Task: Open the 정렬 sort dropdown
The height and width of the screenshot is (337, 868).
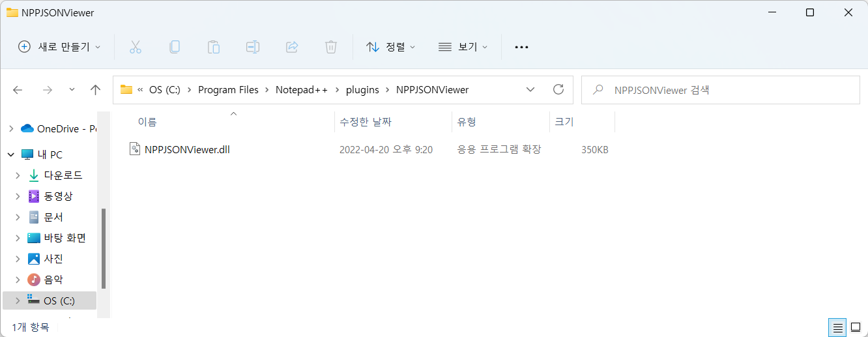Action: [x=391, y=47]
